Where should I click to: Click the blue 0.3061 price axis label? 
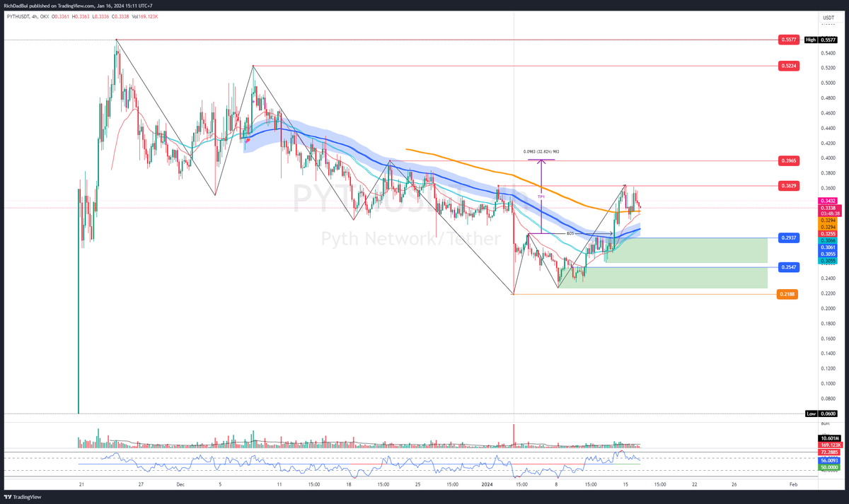click(828, 247)
